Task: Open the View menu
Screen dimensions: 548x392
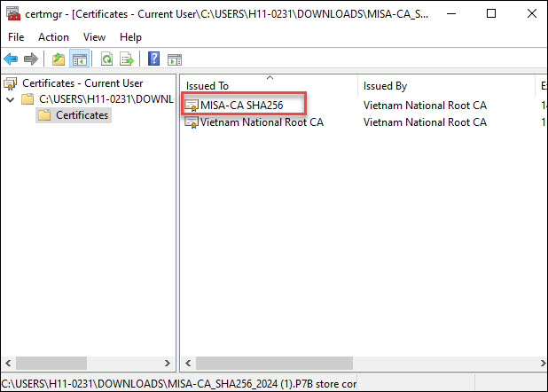Action: click(94, 37)
